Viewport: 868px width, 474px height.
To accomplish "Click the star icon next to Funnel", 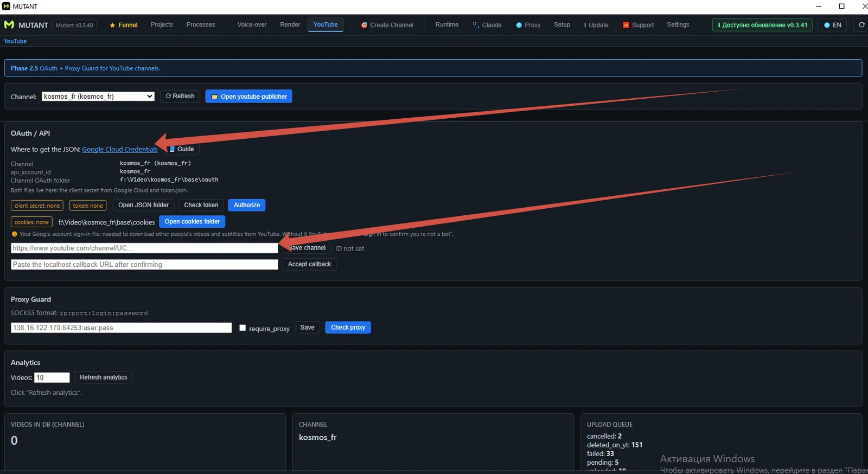I will (112, 25).
